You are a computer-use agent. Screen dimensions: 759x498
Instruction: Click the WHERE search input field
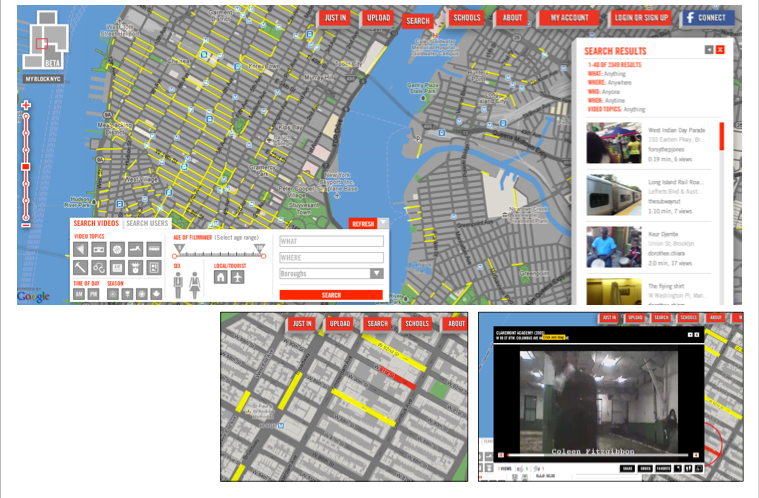(332, 257)
